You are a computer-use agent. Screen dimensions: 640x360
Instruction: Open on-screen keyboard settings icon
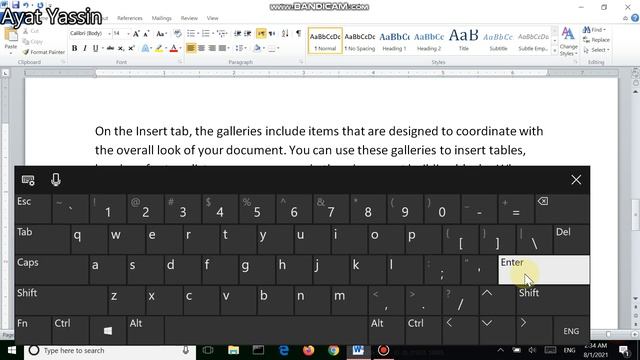pyautogui.click(x=28, y=180)
